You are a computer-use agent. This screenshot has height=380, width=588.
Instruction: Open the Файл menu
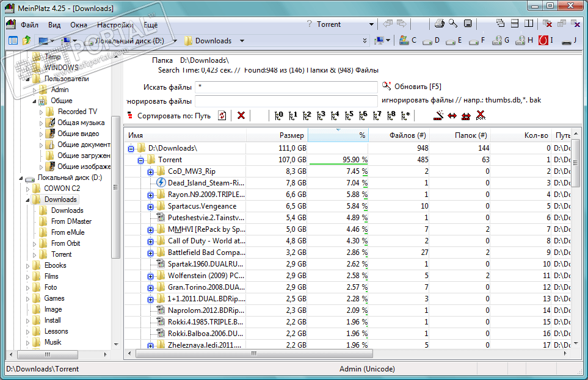tap(29, 25)
